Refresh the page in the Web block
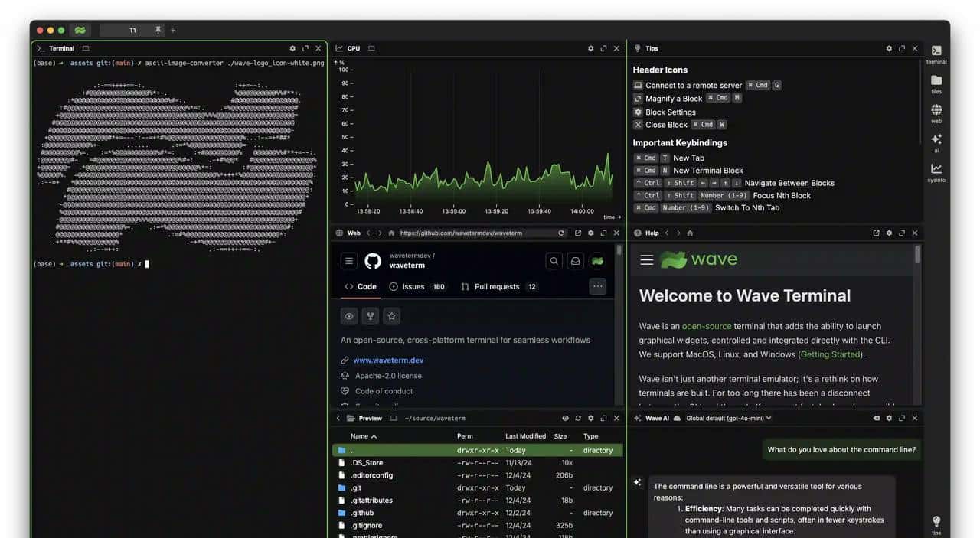 pyautogui.click(x=560, y=233)
